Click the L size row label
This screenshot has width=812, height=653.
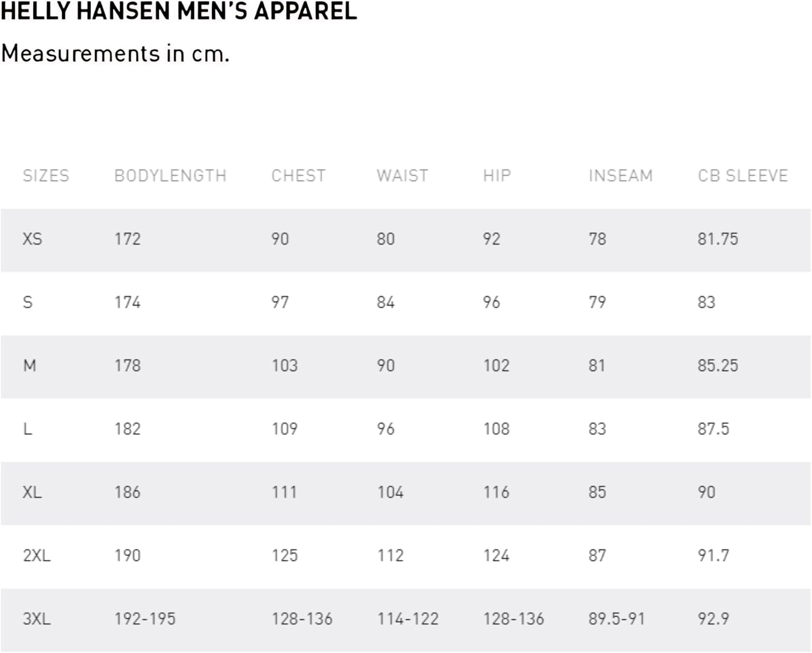point(28,429)
